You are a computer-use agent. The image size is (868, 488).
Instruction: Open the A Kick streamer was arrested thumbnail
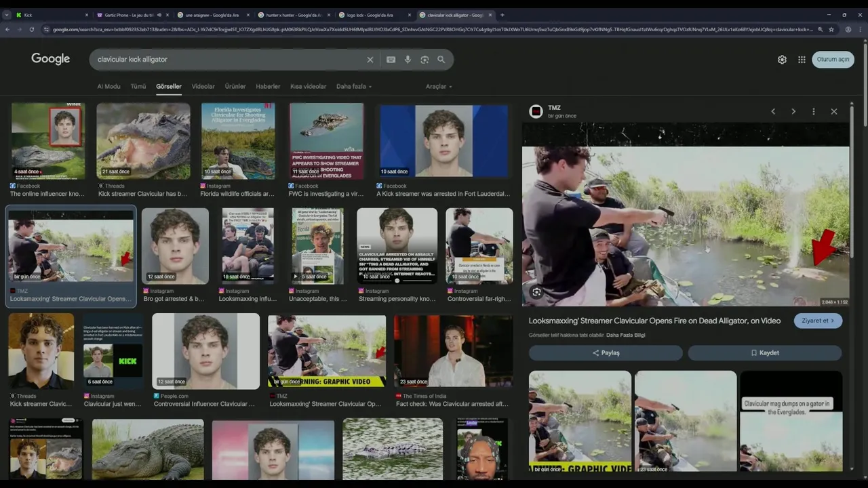(x=443, y=141)
